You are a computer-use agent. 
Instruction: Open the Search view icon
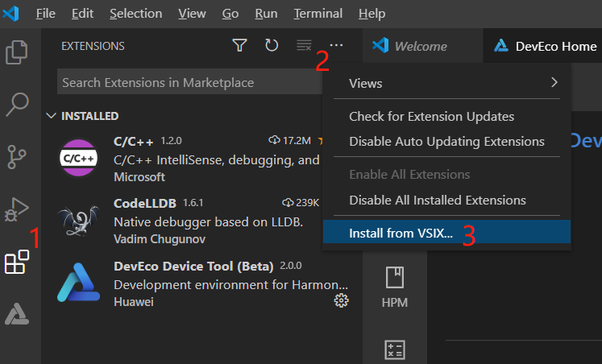click(x=17, y=105)
